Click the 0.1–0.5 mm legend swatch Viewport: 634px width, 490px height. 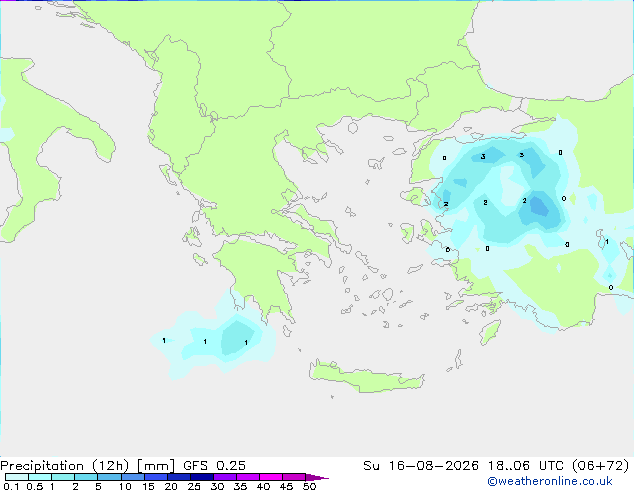[17, 477]
